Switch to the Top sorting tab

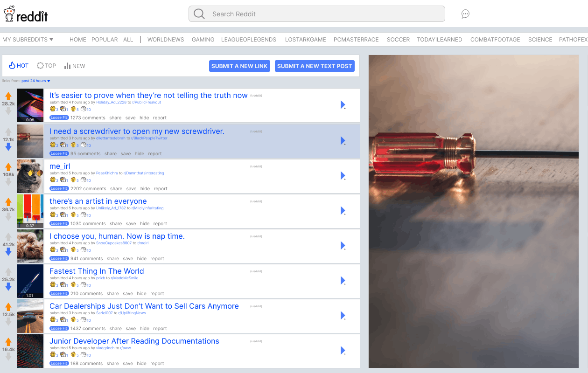click(46, 66)
